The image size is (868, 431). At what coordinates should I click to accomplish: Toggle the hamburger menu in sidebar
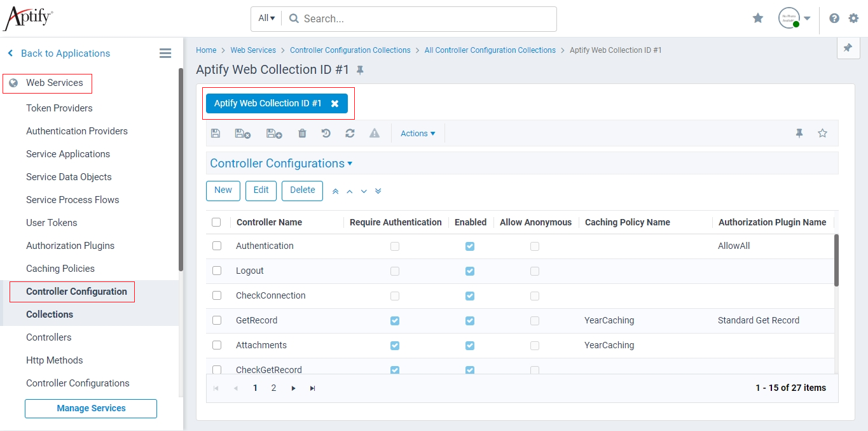click(165, 53)
